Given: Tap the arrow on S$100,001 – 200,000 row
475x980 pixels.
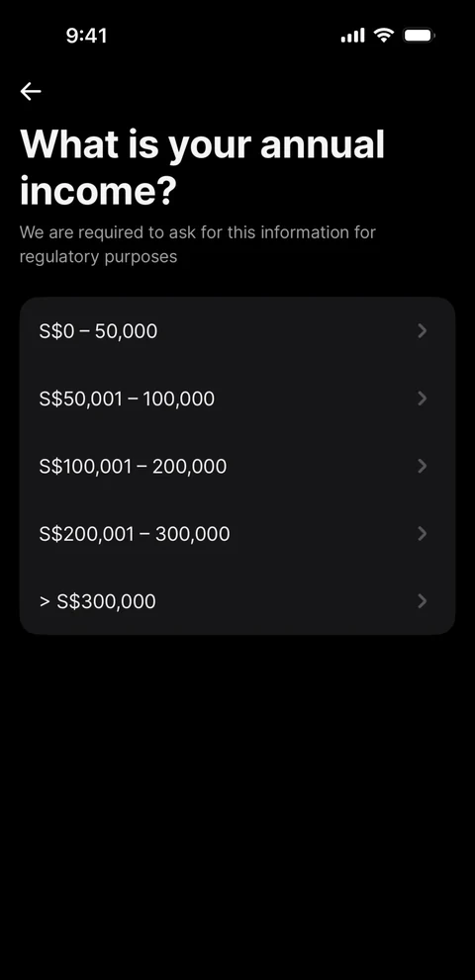Looking at the screenshot, I should click(423, 466).
